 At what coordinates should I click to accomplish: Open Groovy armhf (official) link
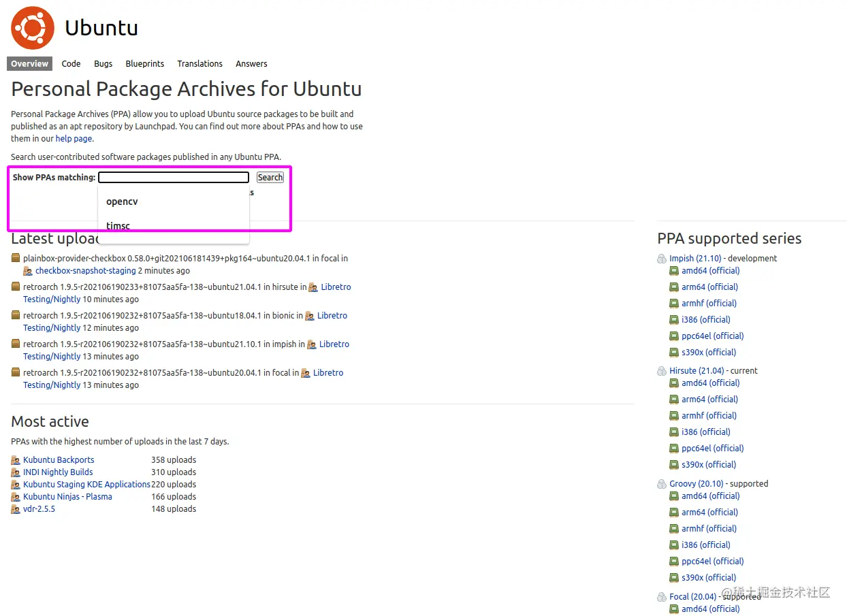(x=709, y=528)
